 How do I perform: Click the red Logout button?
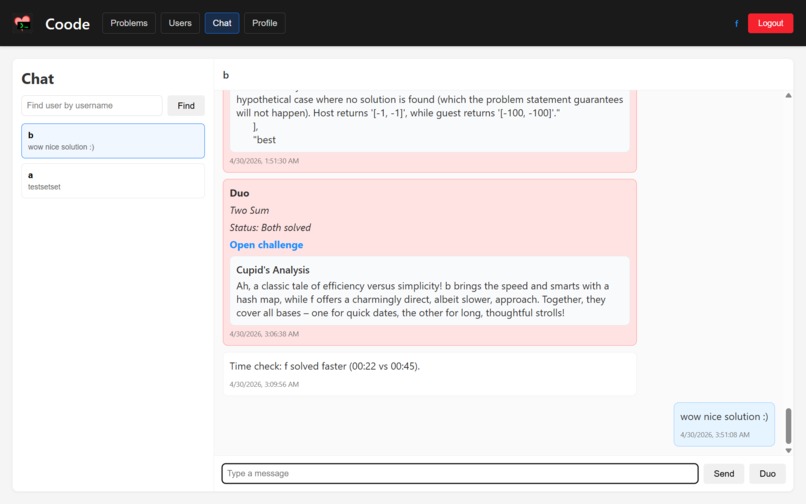[770, 23]
